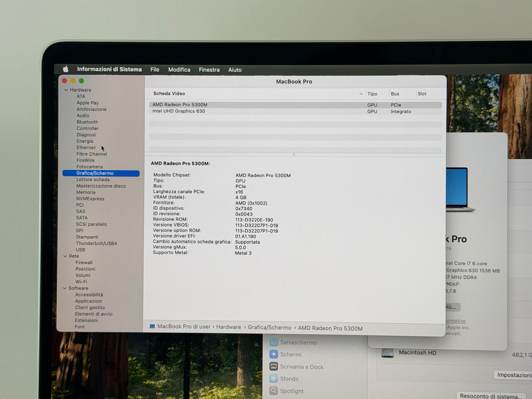This screenshot has height=399, width=532.
Task: Open the File menu
Action: (155, 70)
